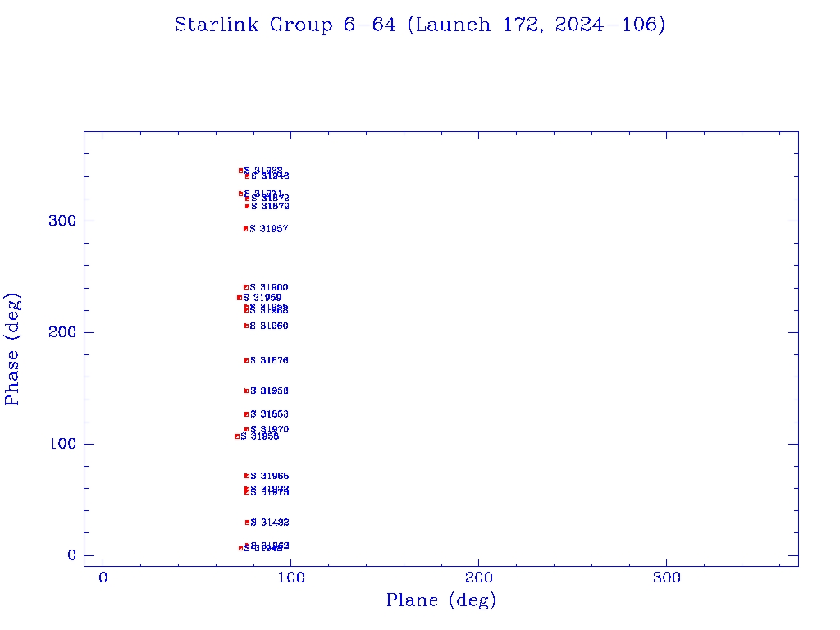Click the red marker for S 31957
Image resolution: width=840 pixels, height=630 pixels.
click(245, 229)
